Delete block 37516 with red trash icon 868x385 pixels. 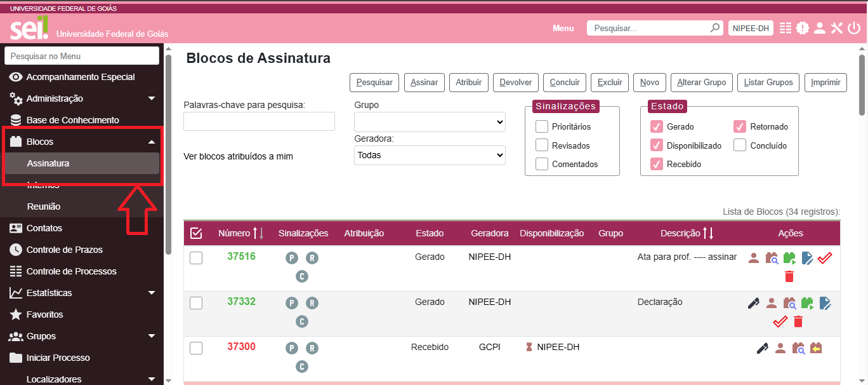789,276
